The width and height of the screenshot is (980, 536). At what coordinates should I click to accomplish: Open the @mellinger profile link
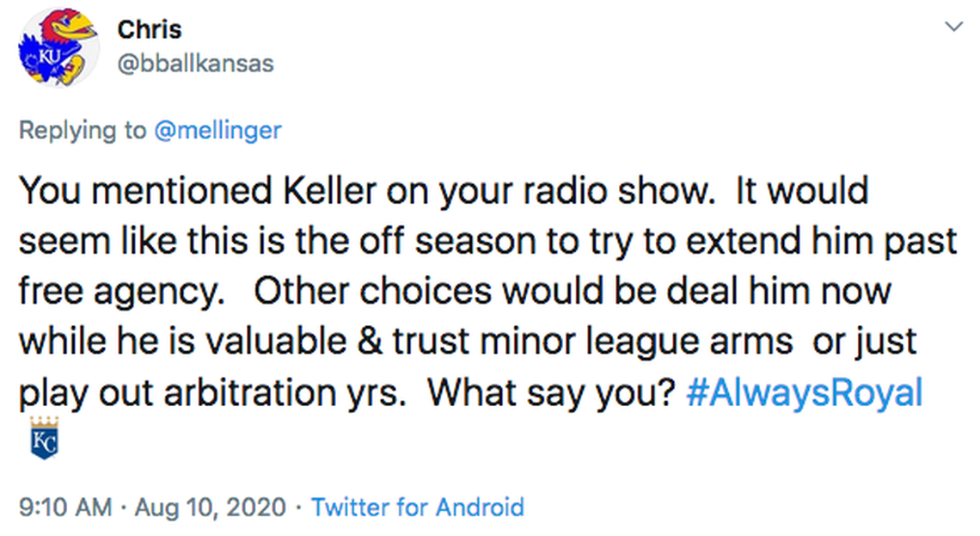pyautogui.click(x=217, y=130)
